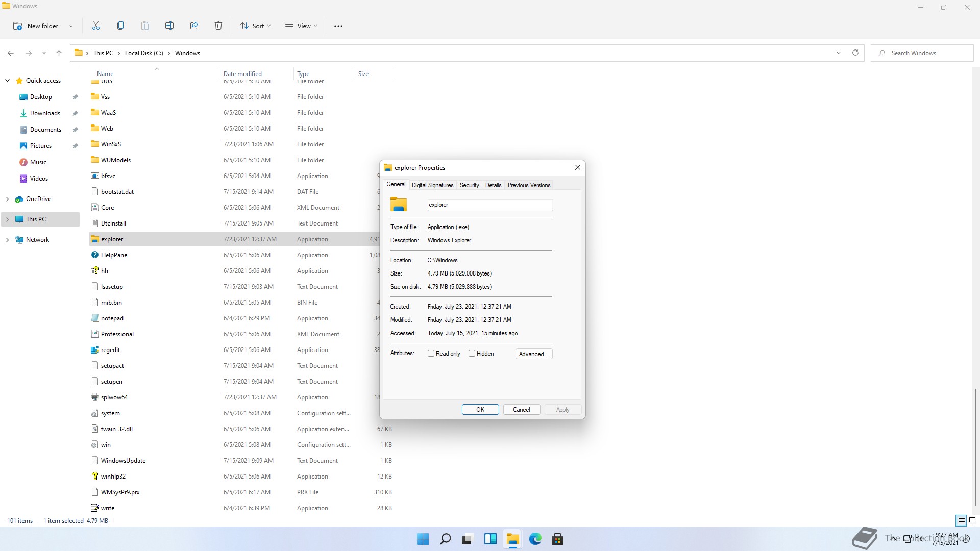Go up one folder level arrow
Image resolution: width=980 pixels, height=551 pixels.
click(x=59, y=53)
